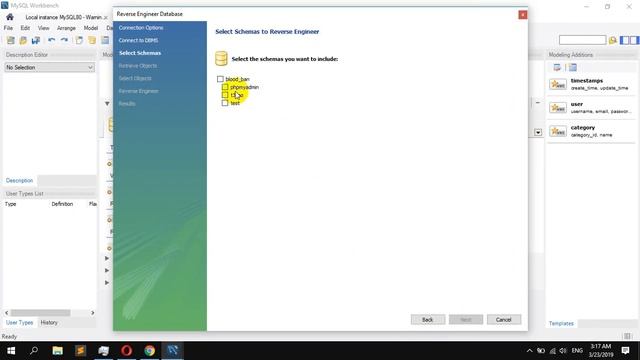640x360 pixels.
Task: Click the Next button in the wizard
Action: (x=466, y=320)
